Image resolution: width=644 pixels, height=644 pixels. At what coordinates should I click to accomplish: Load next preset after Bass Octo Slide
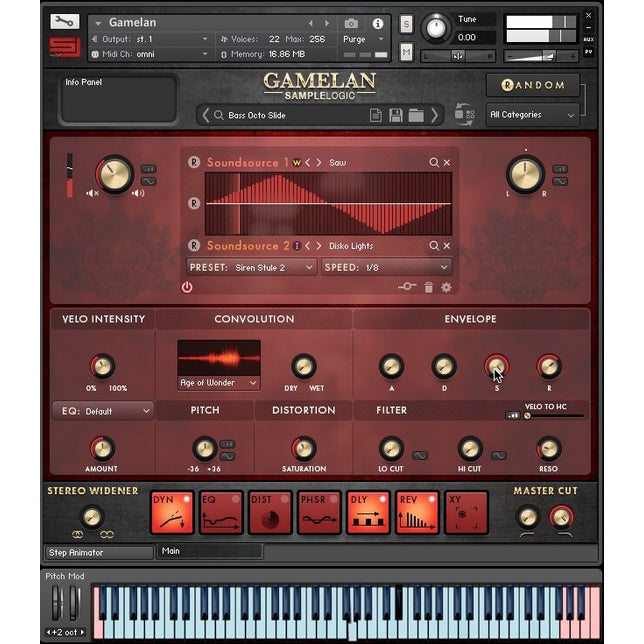tap(435, 115)
